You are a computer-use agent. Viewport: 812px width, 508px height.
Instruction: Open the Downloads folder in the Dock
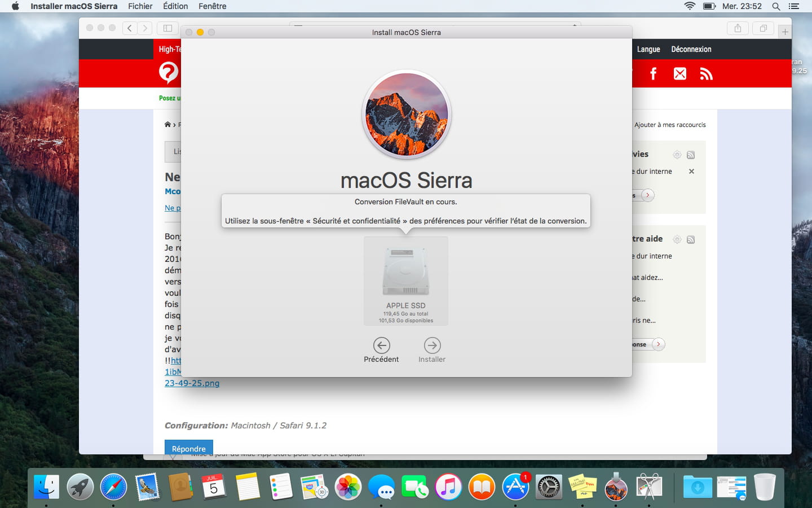[x=698, y=487]
